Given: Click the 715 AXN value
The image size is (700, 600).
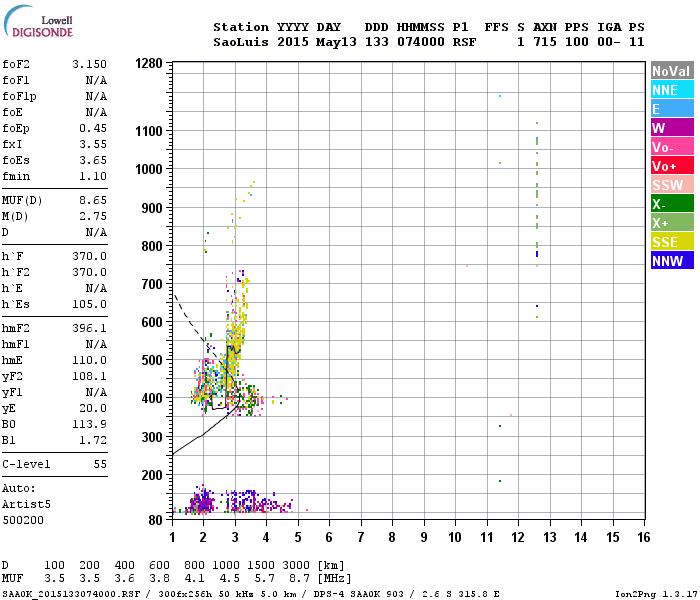Looking at the screenshot, I should 545,42.
